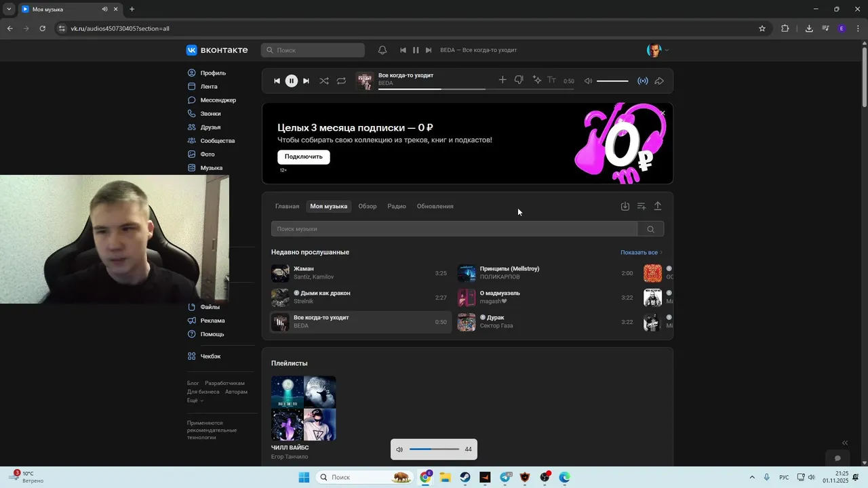This screenshot has width=868, height=488.
Task: Toggle broadcast music to status
Action: 643,81
